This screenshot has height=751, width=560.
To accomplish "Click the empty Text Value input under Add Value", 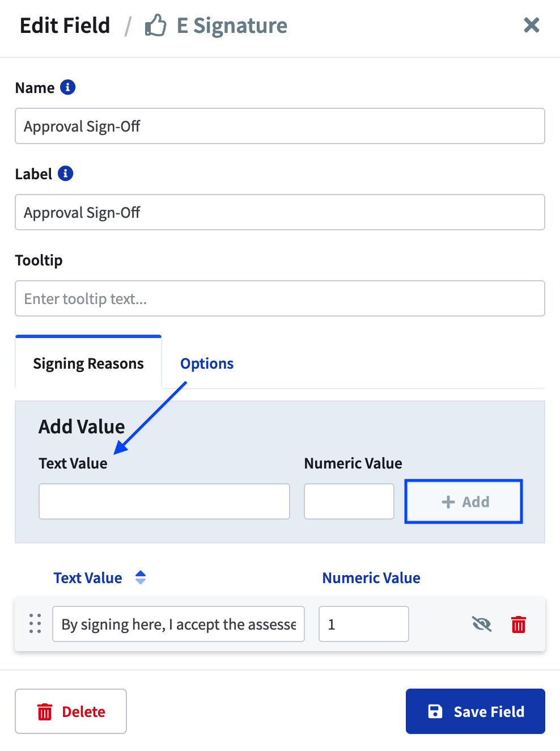I will tap(164, 501).
